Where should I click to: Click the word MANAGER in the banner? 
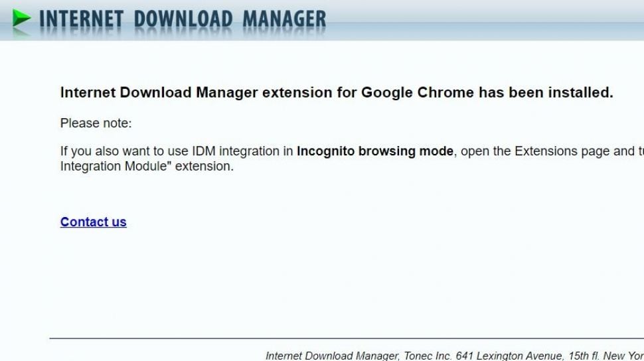pyautogui.click(x=284, y=19)
